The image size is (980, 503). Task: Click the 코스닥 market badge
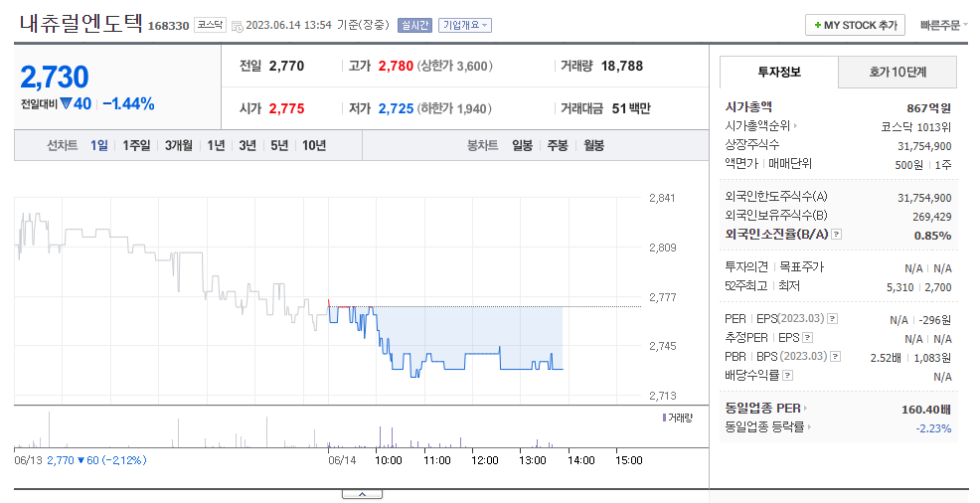point(210,25)
